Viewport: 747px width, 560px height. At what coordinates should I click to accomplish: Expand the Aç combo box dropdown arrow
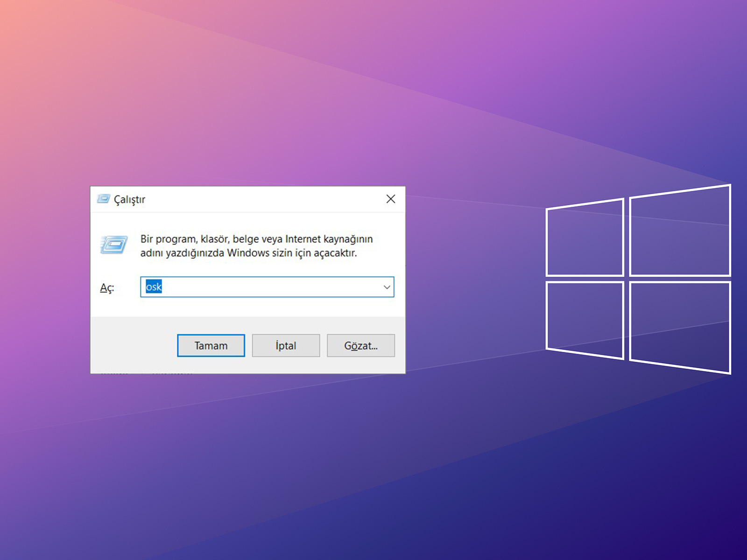click(387, 287)
